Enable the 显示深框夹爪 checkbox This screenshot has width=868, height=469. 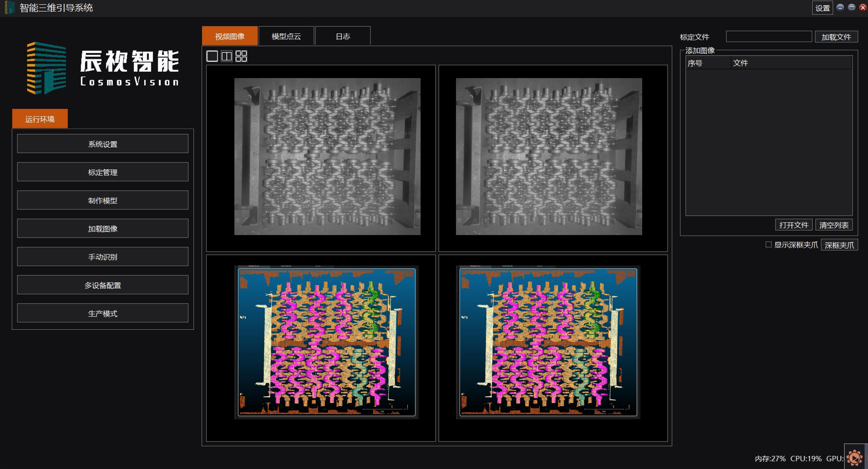click(x=769, y=245)
